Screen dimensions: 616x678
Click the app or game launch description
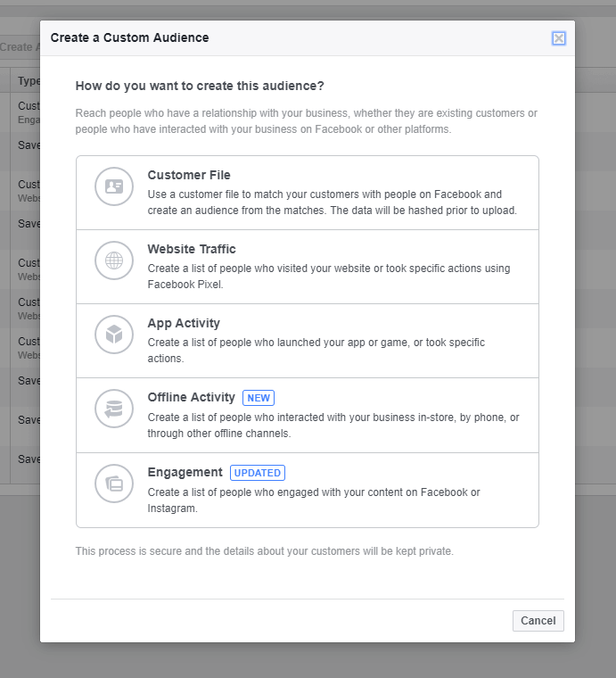[x=316, y=351]
